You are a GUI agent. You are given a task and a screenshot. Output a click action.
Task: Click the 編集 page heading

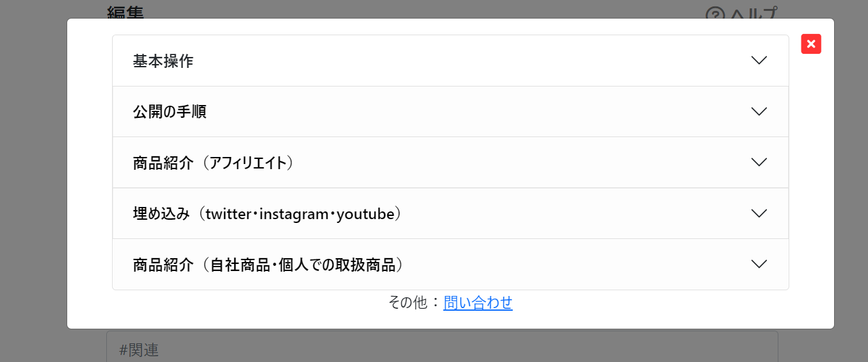[x=125, y=10]
